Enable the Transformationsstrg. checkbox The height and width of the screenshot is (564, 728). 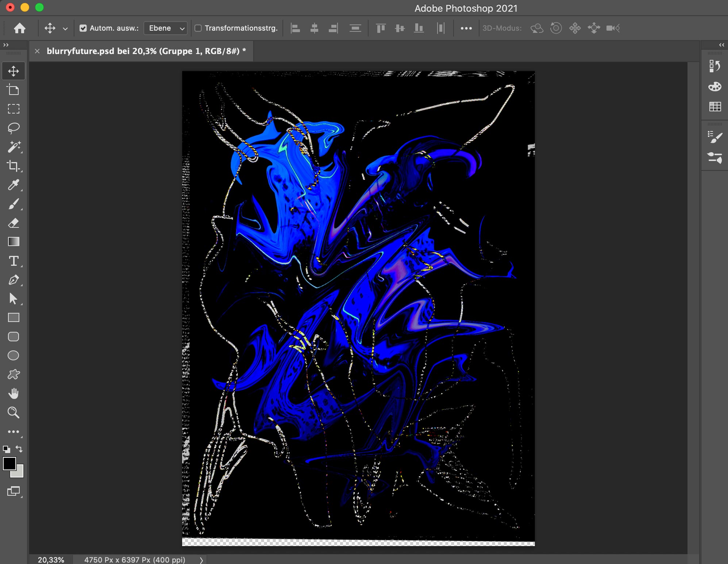pos(198,28)
